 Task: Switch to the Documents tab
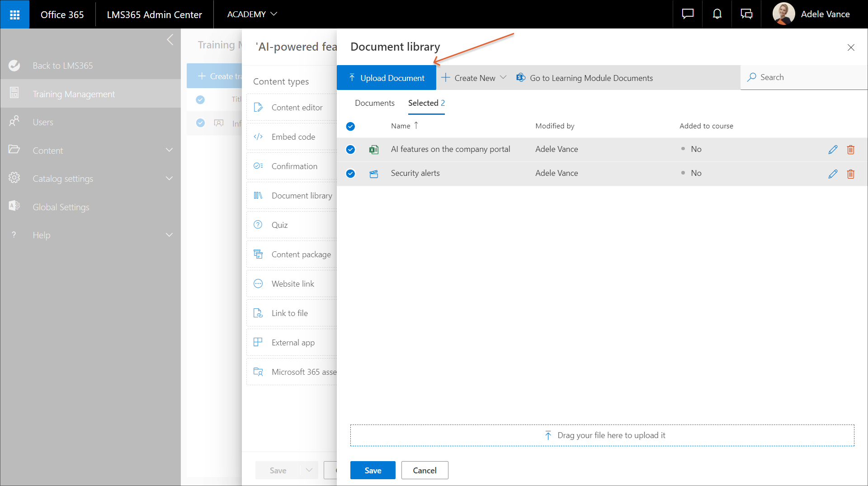pos(374,103)
